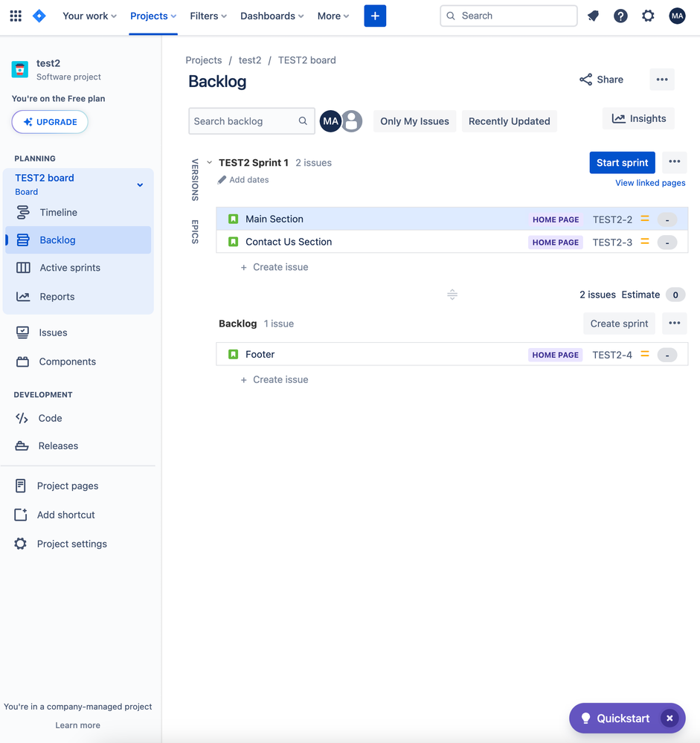700x743 pixels.
Task: Open the Dashboards dropdown
Action: tap(272, 16)
